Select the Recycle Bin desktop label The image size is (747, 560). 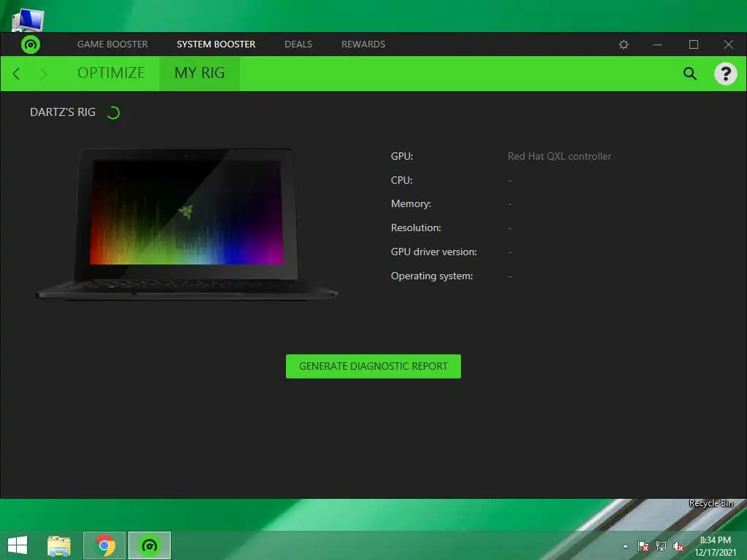[x=711, y=503]
